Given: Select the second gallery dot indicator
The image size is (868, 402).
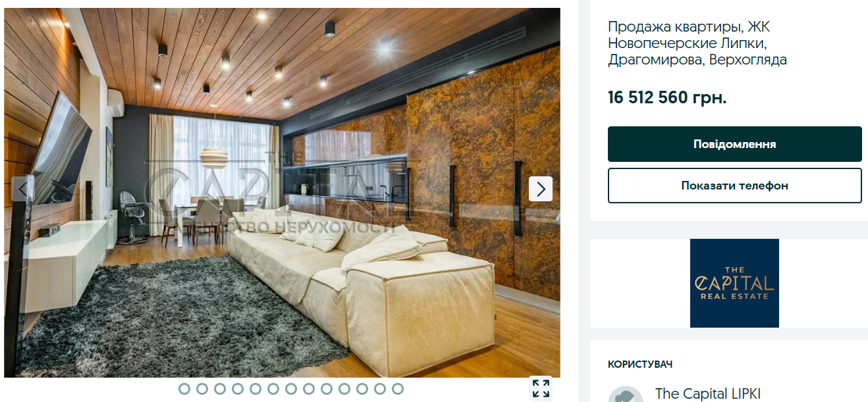Looking at the screenshot, I should tap(202, 389).
